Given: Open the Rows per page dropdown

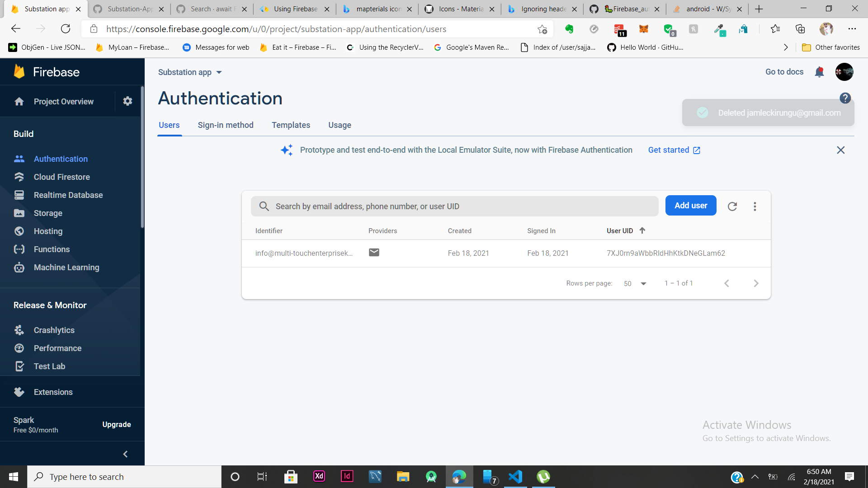Looking at the screenshot, I should [x=635, y=283].
